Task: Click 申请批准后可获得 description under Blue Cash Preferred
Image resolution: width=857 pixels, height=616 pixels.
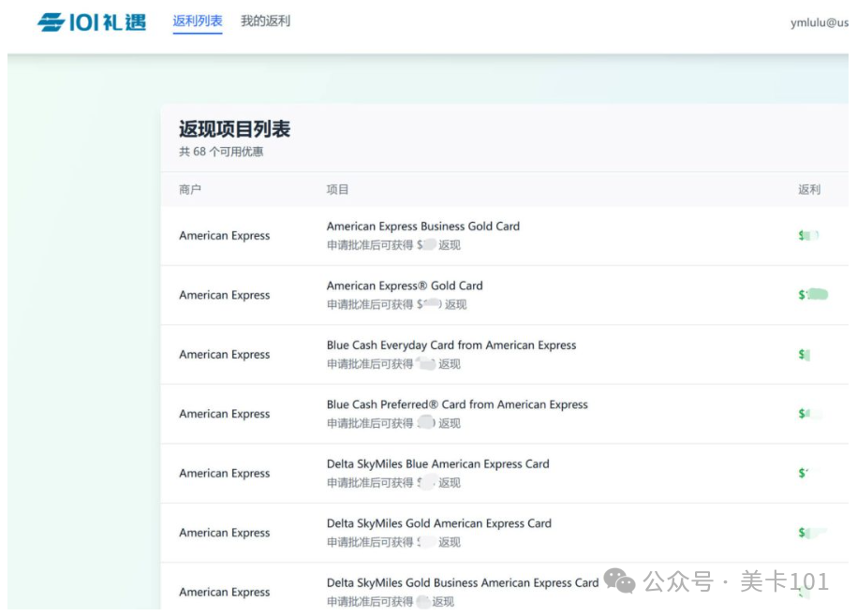Action: [x=393, y=424]
